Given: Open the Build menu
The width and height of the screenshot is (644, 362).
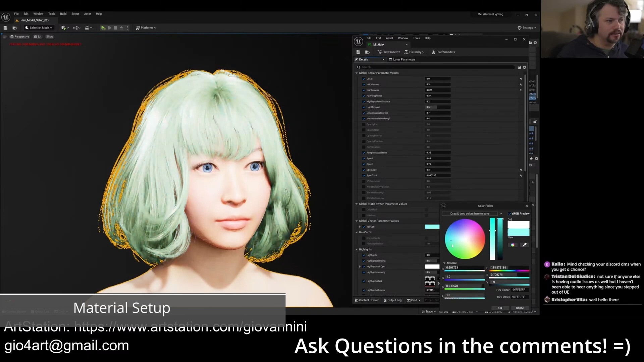Looking at the screenshot, I should tap(63, 14).
